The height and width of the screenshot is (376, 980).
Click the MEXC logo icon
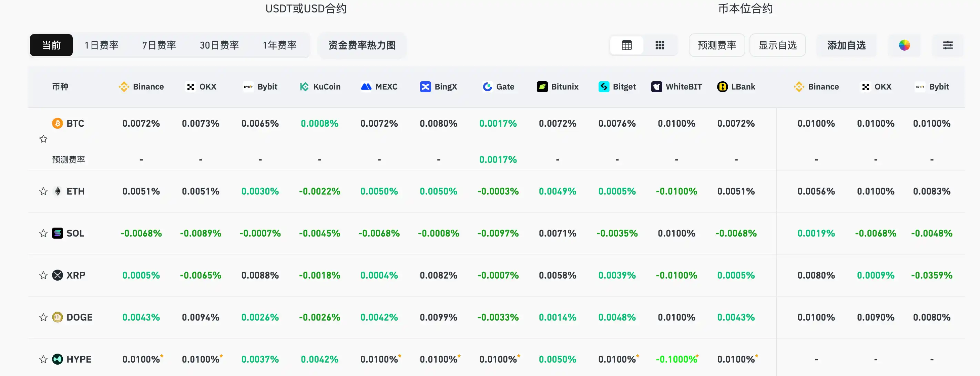(x=366, y=87)
